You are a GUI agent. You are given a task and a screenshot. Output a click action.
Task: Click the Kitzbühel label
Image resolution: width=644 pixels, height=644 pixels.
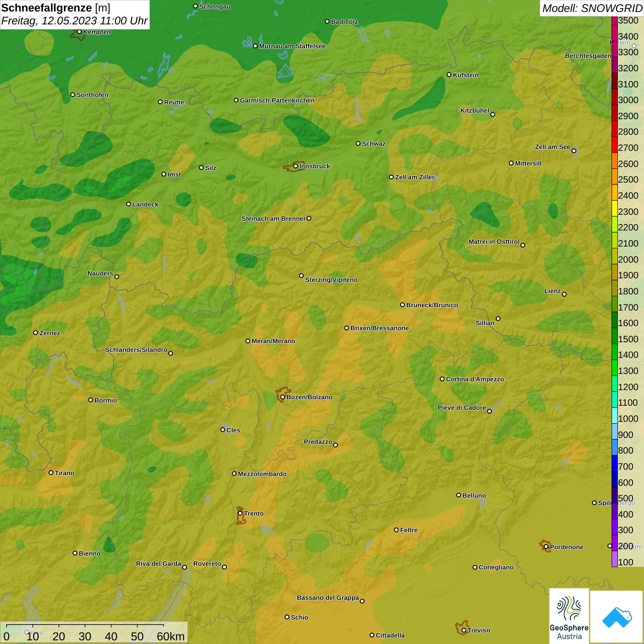pyautogui.click(x=475, y=110)
